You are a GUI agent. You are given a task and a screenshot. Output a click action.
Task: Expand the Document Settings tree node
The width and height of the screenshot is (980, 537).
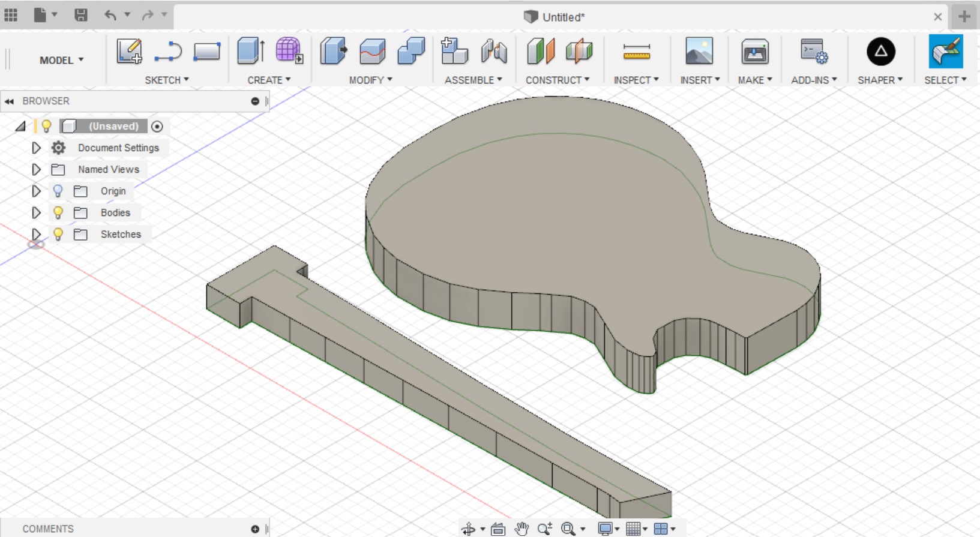point(36,148)
